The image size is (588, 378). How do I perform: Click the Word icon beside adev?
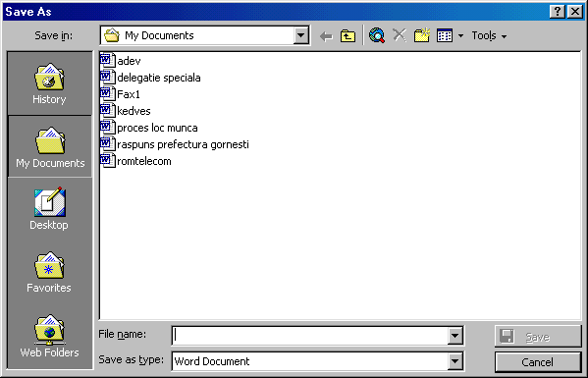point(108,60)
